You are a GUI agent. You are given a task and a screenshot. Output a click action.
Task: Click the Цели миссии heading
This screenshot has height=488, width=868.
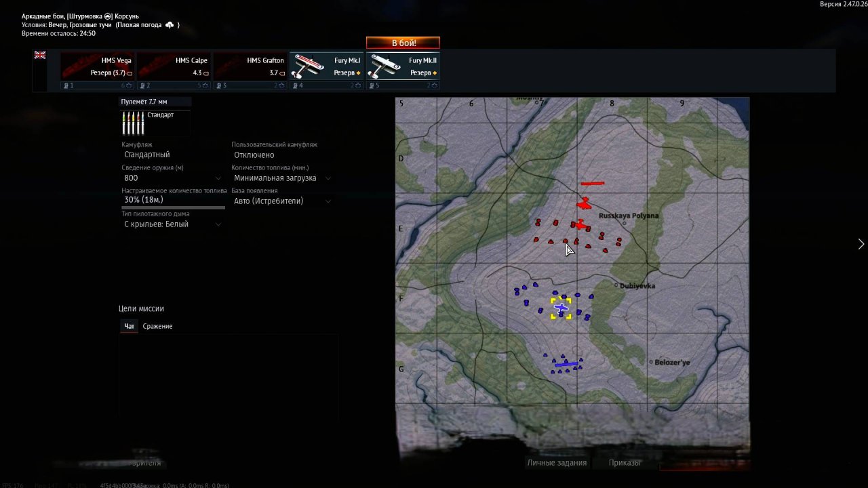[141, 308]
